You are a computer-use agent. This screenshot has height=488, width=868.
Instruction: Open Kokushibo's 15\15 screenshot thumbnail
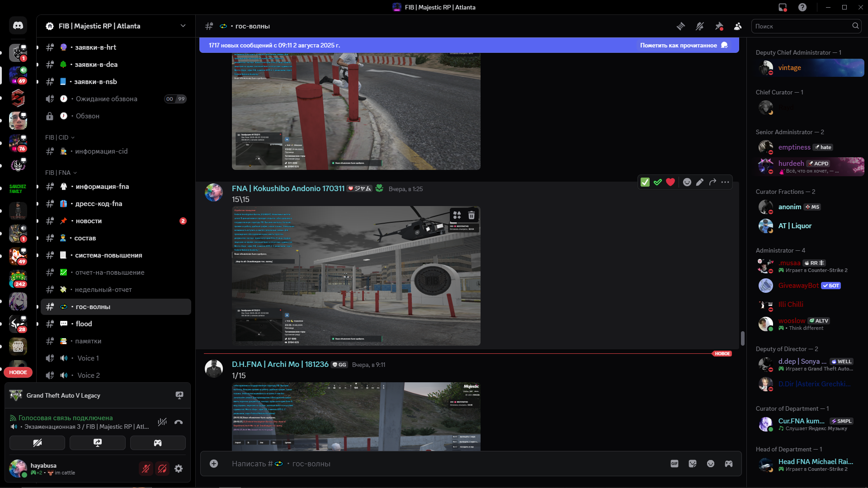click(356, 276)
